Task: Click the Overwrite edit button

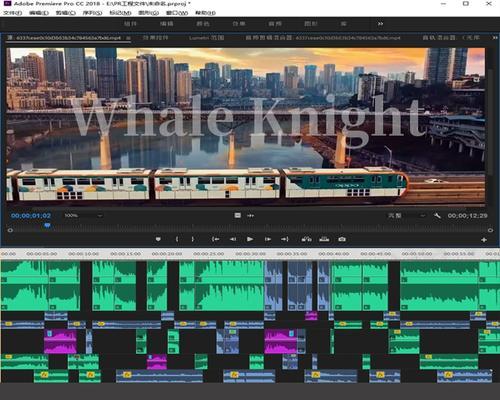Action: point(324,239)
